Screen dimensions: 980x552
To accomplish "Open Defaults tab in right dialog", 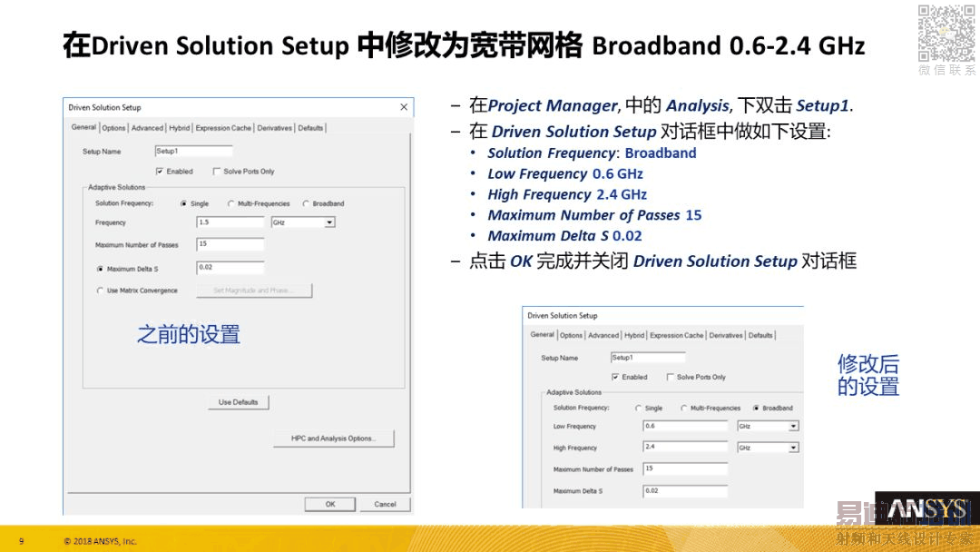I will (x=760, y=336).
